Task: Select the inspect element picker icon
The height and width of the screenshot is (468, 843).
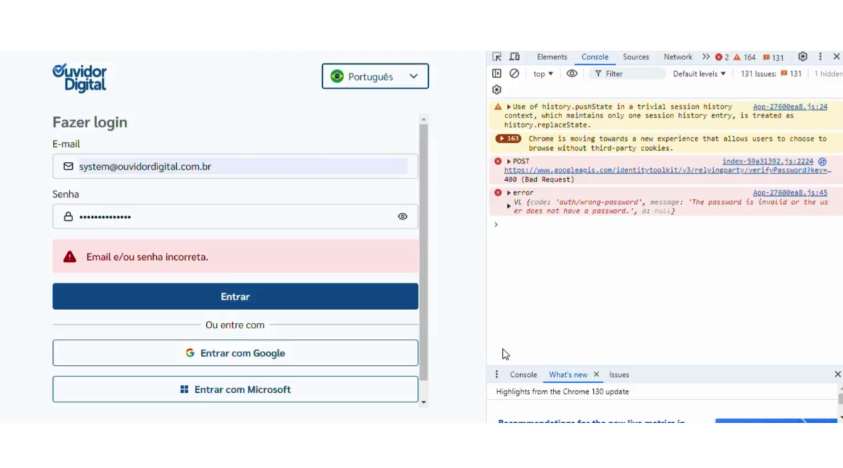Action: click(497, 56)
